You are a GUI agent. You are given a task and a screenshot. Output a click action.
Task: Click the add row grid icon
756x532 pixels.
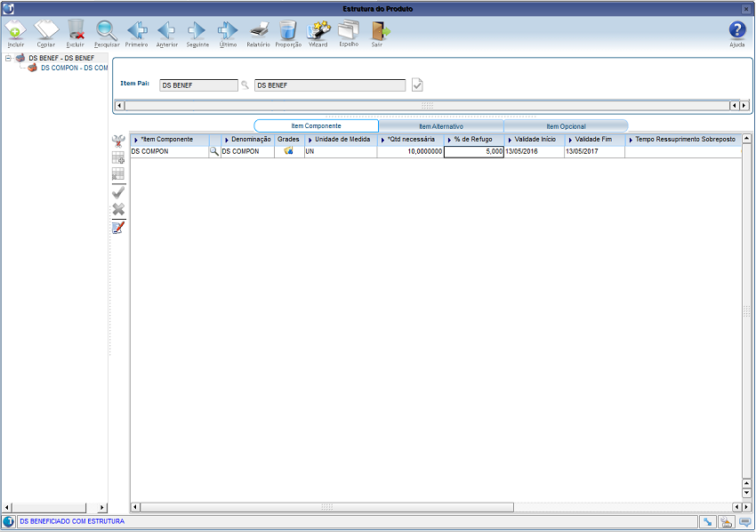(x=118, y=157)
